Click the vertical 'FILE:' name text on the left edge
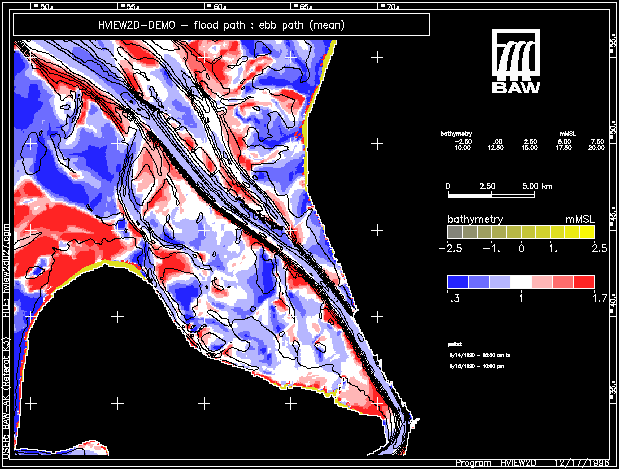The height and width of the screenshot is (469, 619). pyautogui.click(x=7, y=268)
